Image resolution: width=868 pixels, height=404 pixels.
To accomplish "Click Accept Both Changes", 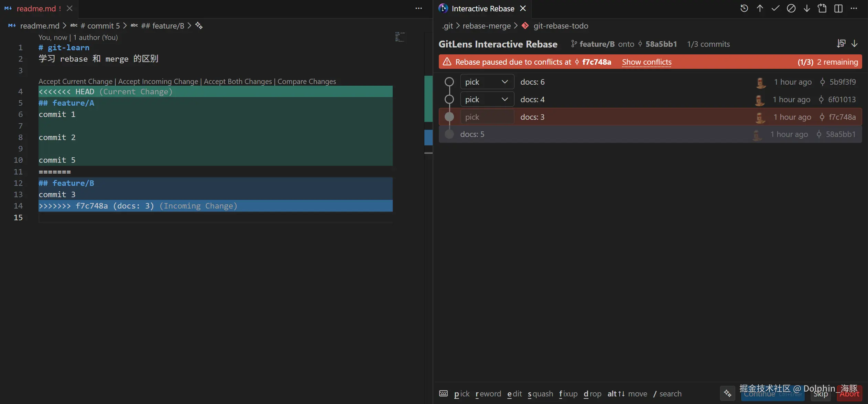I will click(238, 82).
